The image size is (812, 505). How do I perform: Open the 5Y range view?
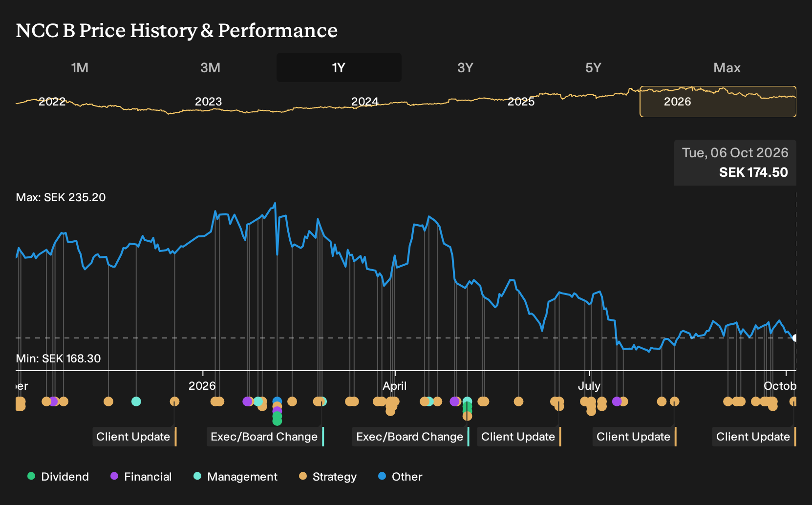point(593,67)
